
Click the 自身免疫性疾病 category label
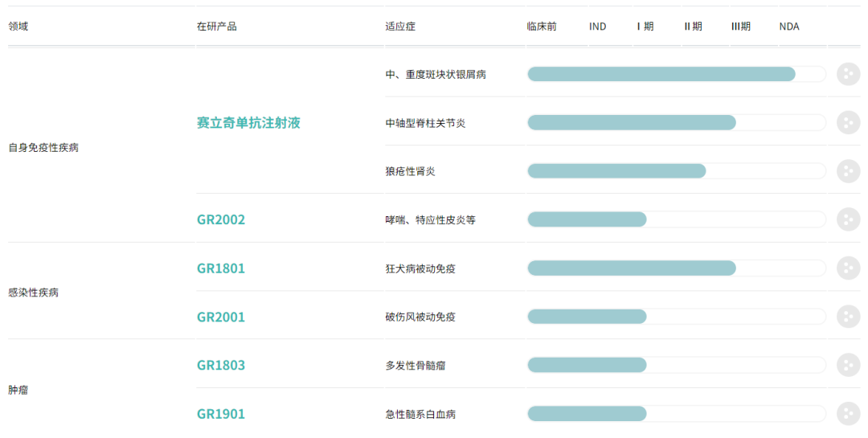click(x=43, y=147)
